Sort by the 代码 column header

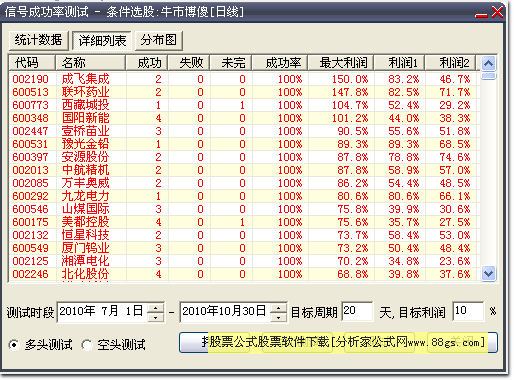(x=32, y=63)
